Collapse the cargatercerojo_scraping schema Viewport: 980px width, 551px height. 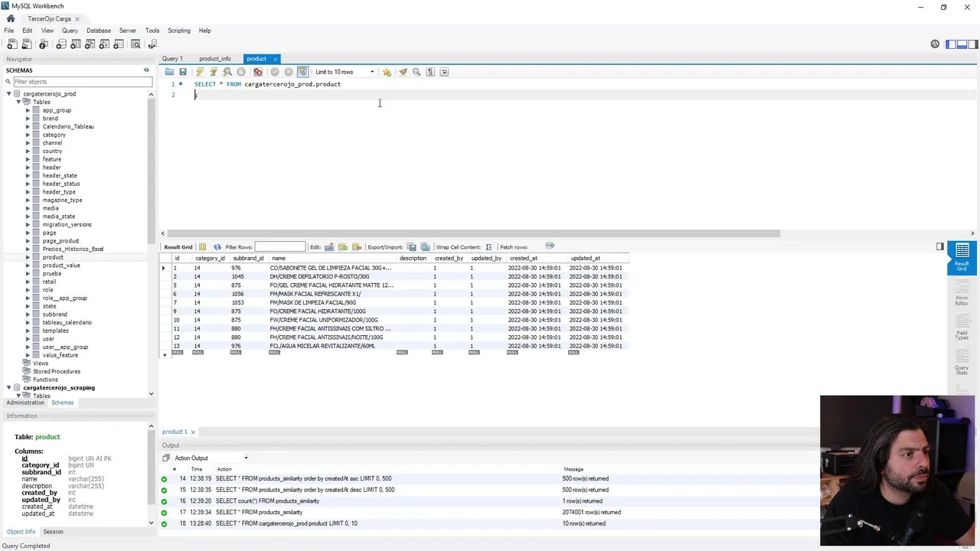[9, 388]
